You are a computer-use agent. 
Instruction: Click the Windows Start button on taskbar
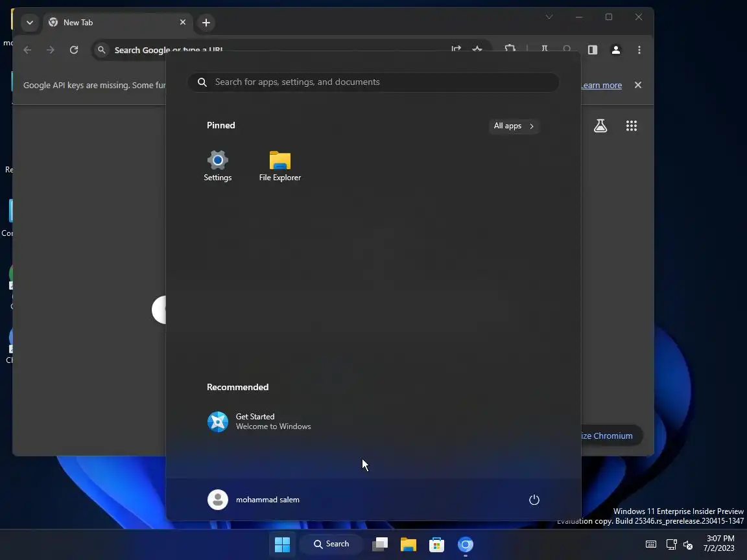click(283, 544)
